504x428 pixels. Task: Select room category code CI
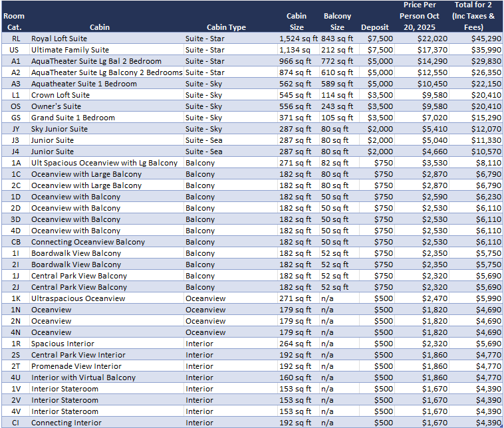tap(15, 423)
